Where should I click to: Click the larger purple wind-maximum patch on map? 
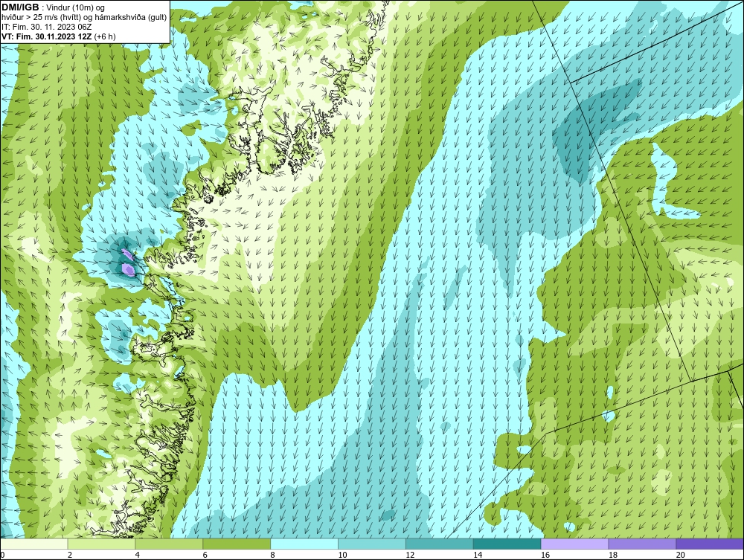pos(128,269)
